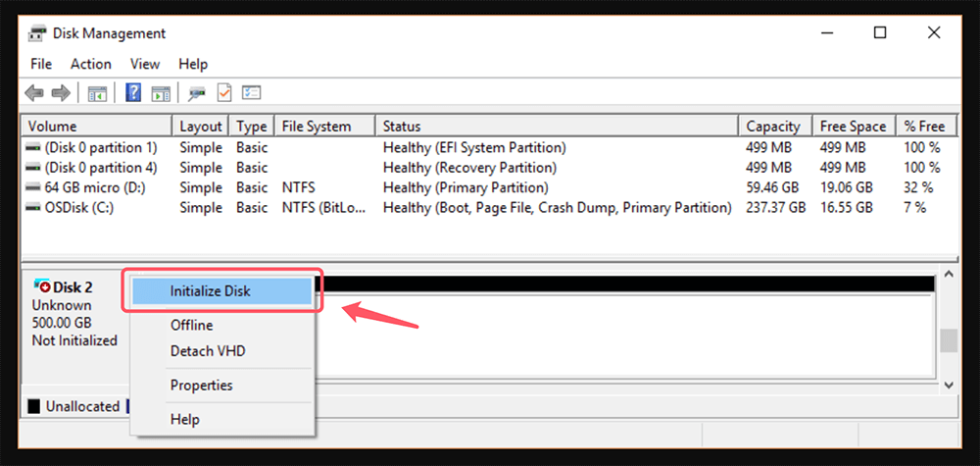The image size is (980, 466).
Task: Click the Rescan Disks toolbar icon
Action: coord(197,93)
